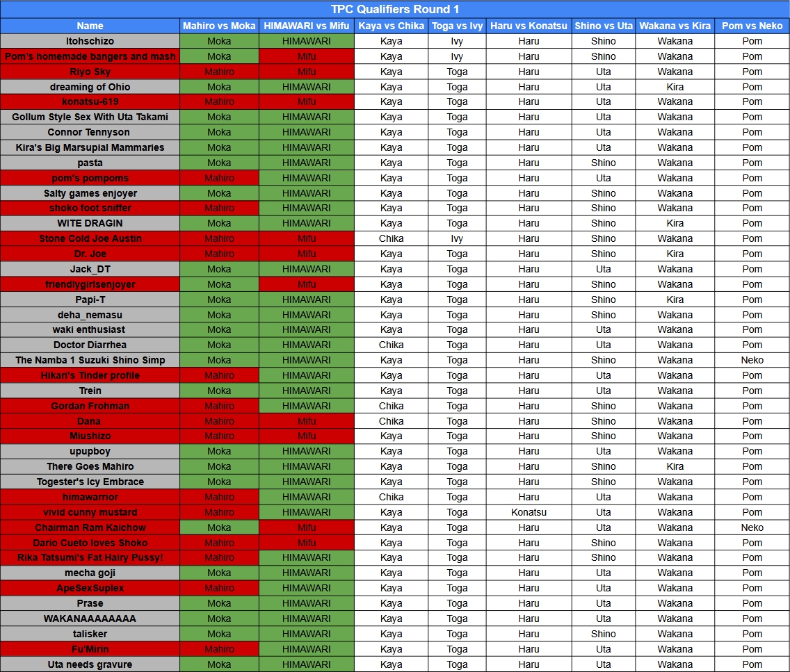
Task: Select the Pom vs Neko column header
Action: click(x=752, y=26)
